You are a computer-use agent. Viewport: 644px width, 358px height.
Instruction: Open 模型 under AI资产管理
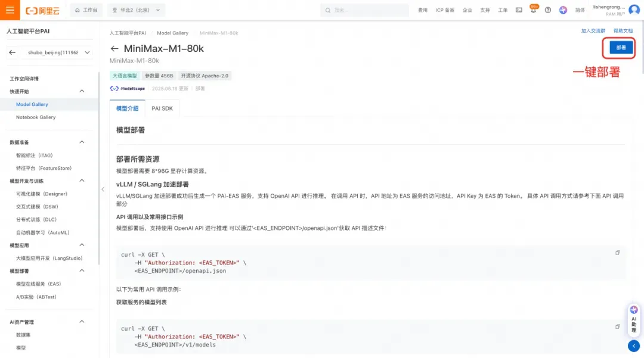[20, 348]
